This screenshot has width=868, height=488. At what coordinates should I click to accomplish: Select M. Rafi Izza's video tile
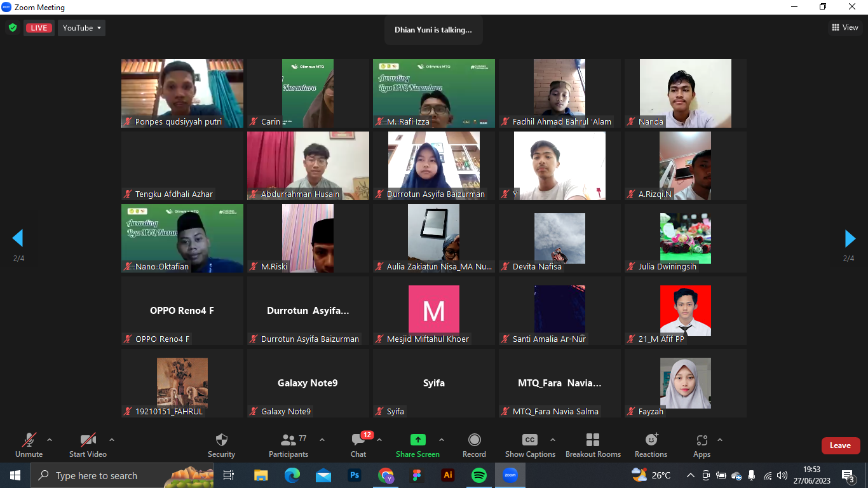pyautogui.click(x=433, y=93)
